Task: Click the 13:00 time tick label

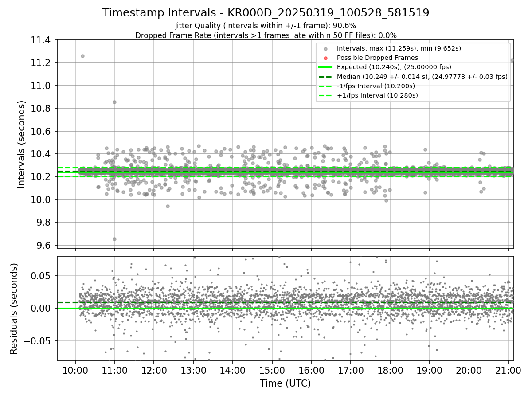Action: [193, 371]
